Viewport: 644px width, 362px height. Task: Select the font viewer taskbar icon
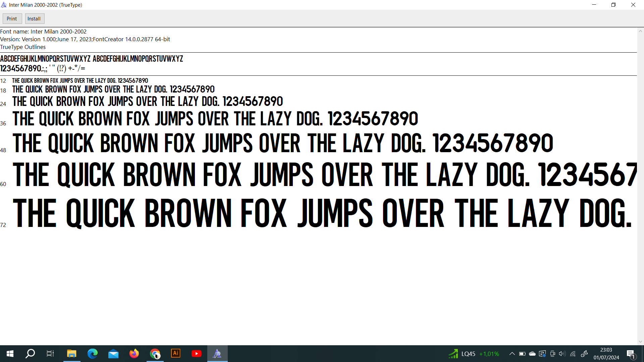click(217, 354)
